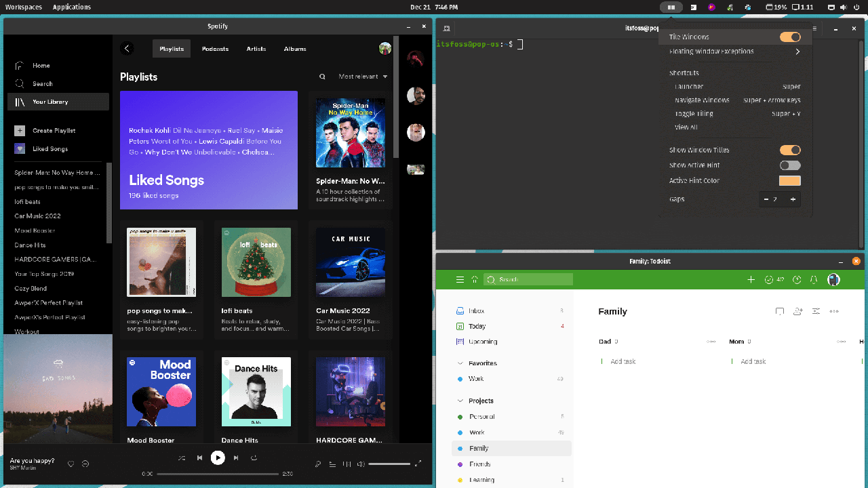The image size is (868, 488).
Task: Open Spotify queue icon
Action: click(332, 464)
